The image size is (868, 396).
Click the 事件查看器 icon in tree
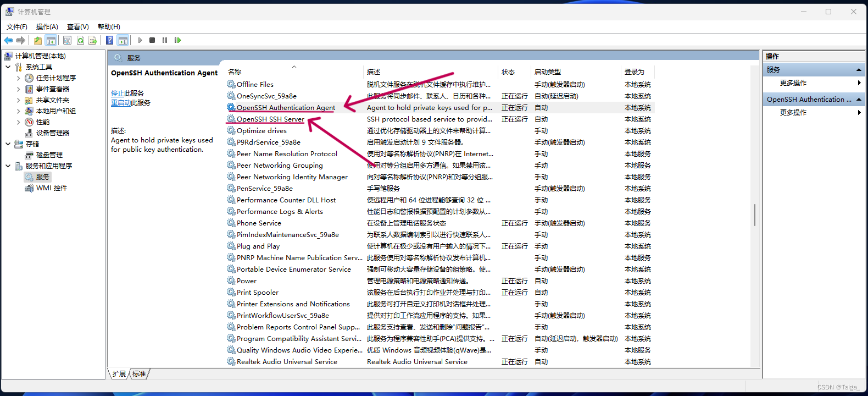[x=29, y=89]
